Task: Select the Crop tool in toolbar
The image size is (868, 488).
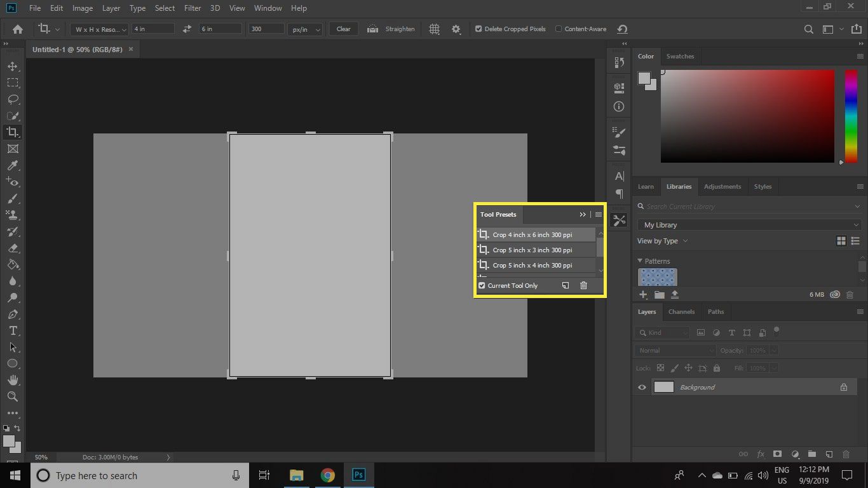Action: (x=12, y=132)
